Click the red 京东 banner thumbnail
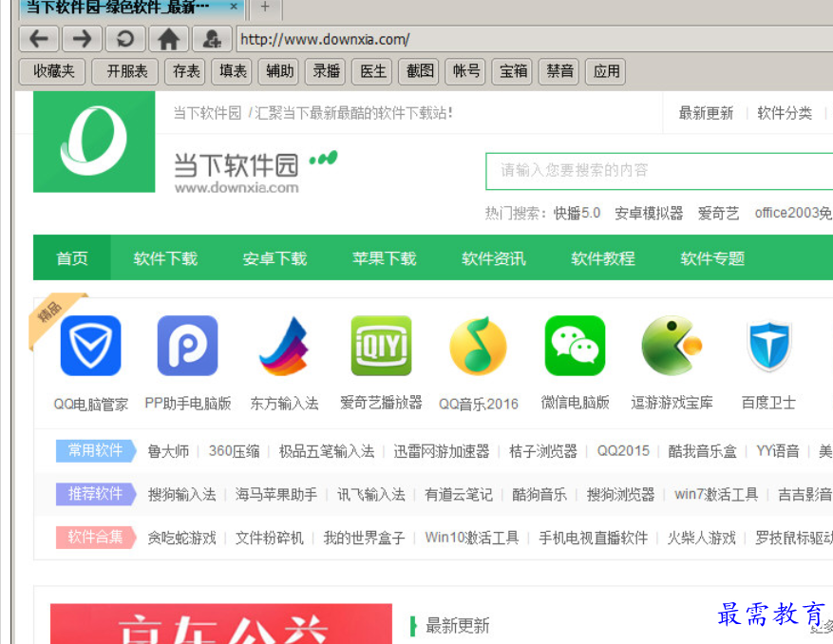 (221, 624)
